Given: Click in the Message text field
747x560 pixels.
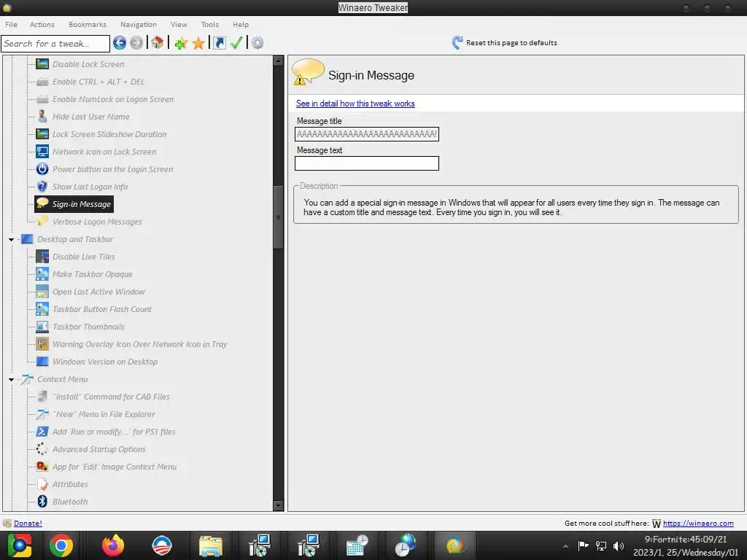Looking at the screenshot, I should tap(366, 163).
